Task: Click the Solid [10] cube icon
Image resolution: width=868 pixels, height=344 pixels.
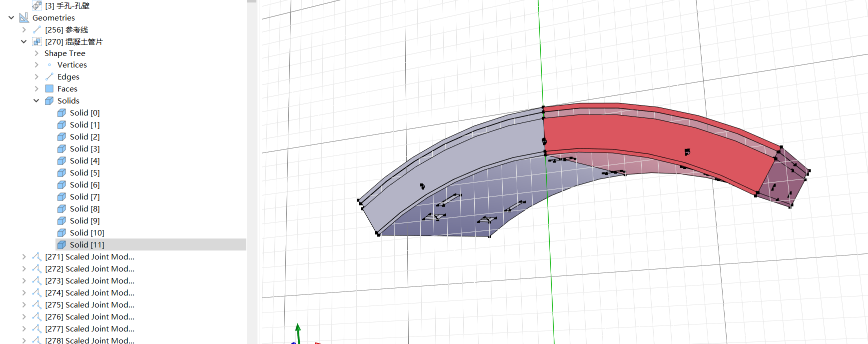Action: [61, 232]
